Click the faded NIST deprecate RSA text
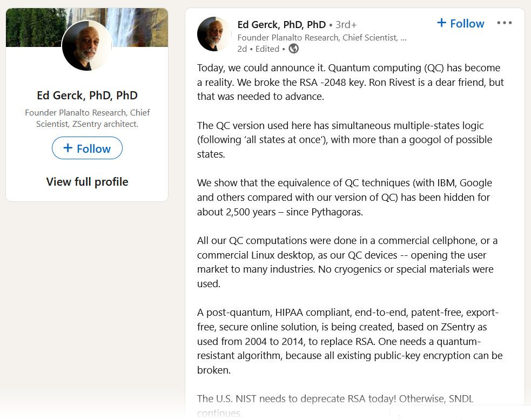 (335, 399)
